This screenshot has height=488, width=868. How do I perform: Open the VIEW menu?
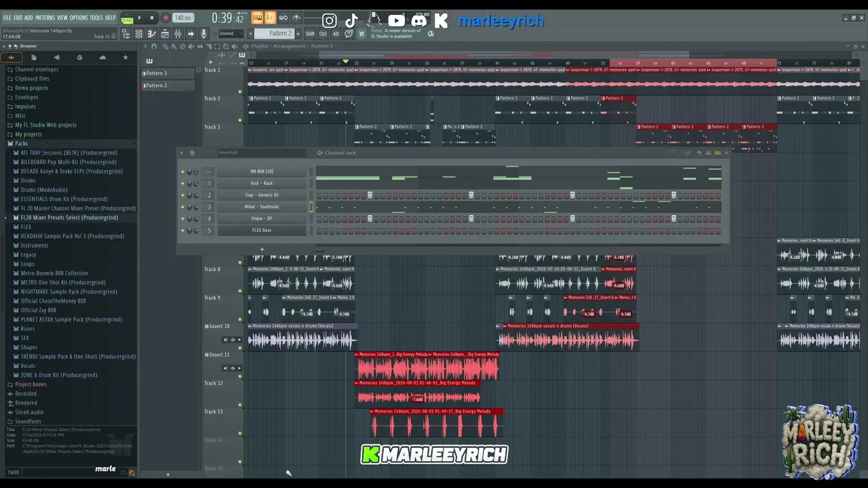(x=62, y=18)
